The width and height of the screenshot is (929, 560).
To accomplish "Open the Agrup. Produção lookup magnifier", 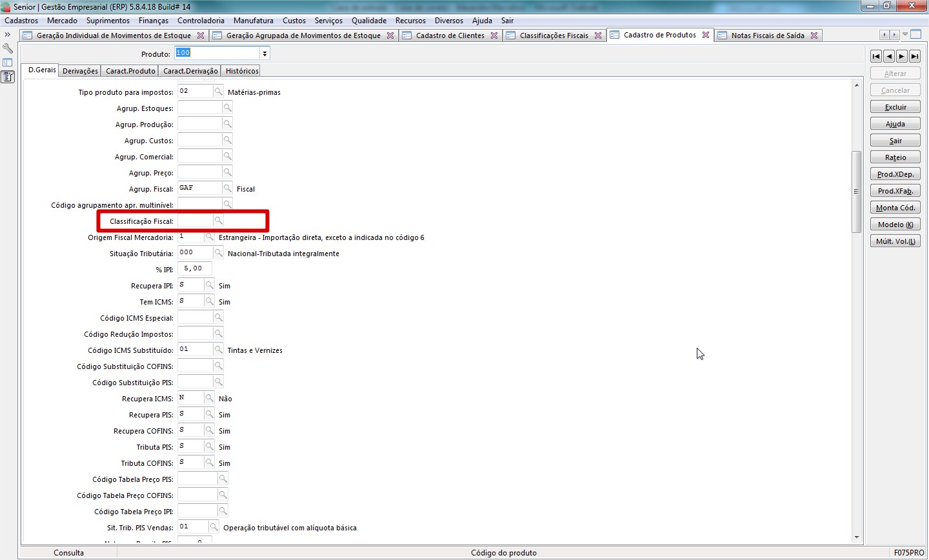I will coord(227,124).
